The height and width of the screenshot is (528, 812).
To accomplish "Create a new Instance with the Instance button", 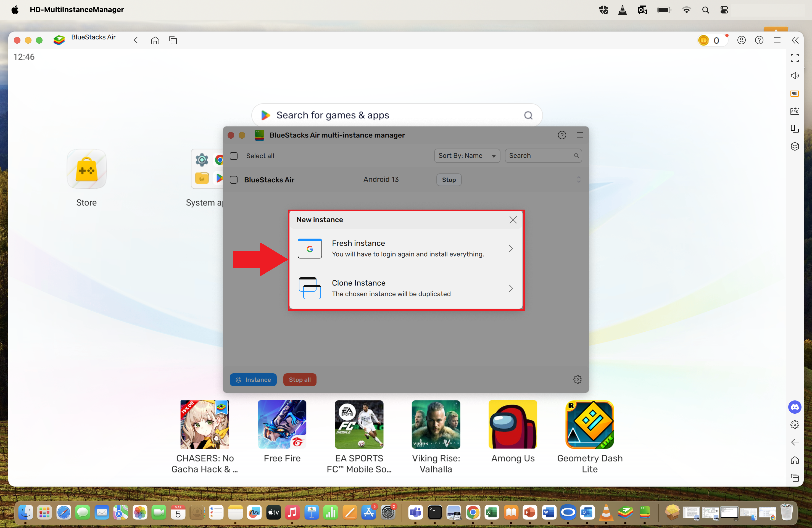I will coord(253,379).
